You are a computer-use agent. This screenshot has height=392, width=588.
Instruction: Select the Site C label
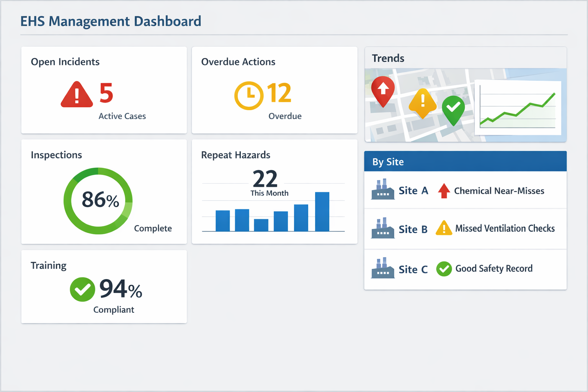pyautogui.click(x=413, y=269)
